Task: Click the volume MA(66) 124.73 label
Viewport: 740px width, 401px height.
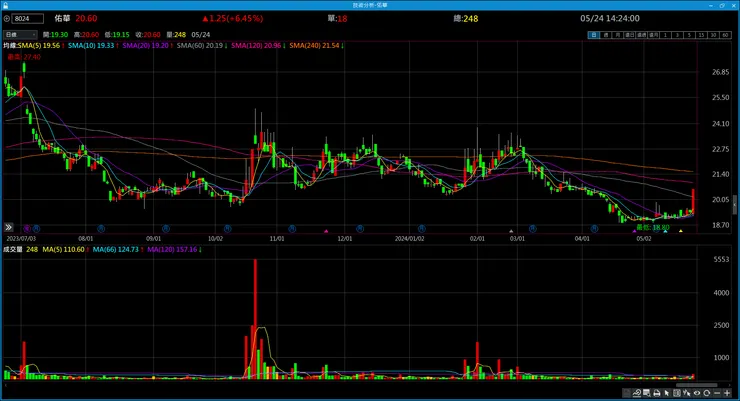Action: 118,250
